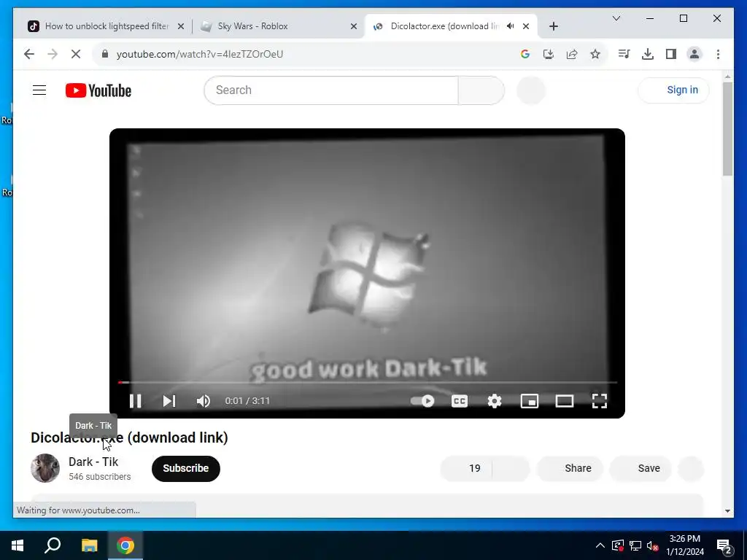The image size is (747, 560).
Task: Click the address bar URL
Action: click(x=200, y=54)
